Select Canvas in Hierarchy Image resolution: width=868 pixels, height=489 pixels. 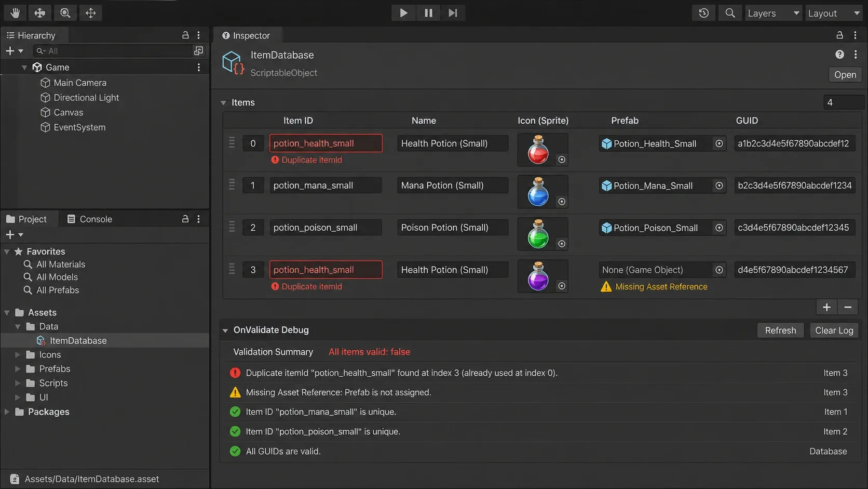click(62, 112)
